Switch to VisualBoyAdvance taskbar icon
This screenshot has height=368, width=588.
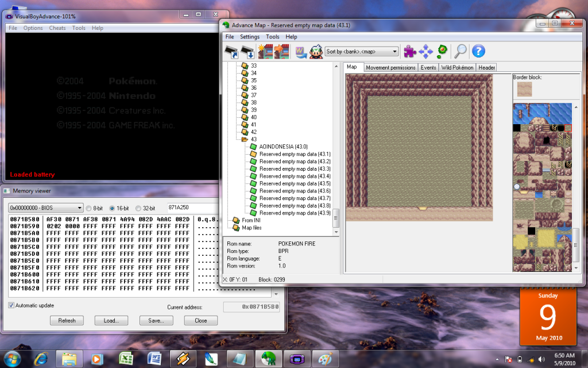coord(297,359)
